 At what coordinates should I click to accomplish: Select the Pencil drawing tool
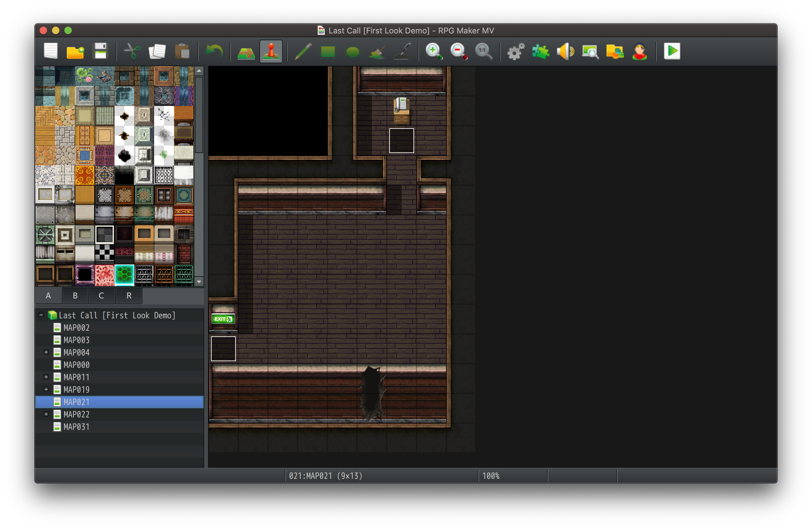[303, 51]
